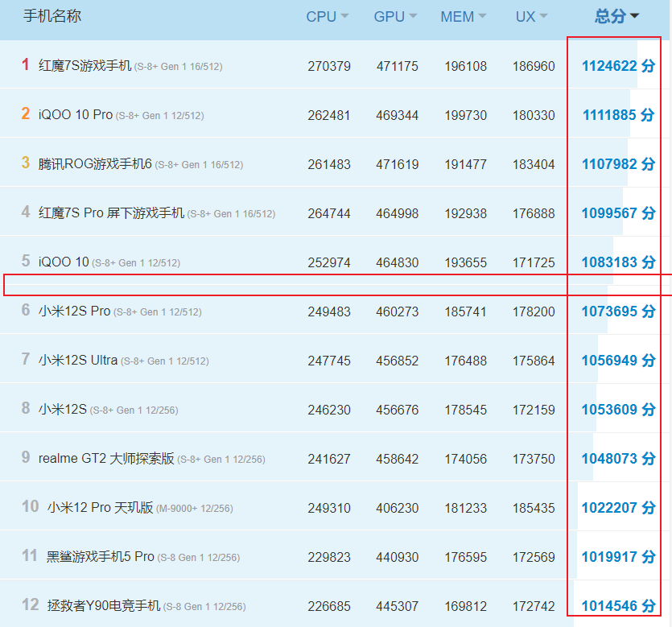Click CPU score 264744
This screenshot has height=627, width=672.
(x=329, y=213)
